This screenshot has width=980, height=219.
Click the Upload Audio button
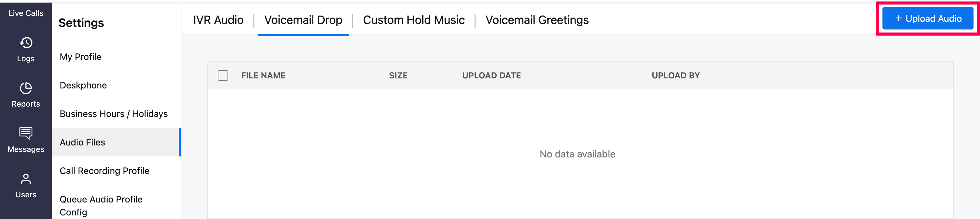tap(927, 18)
